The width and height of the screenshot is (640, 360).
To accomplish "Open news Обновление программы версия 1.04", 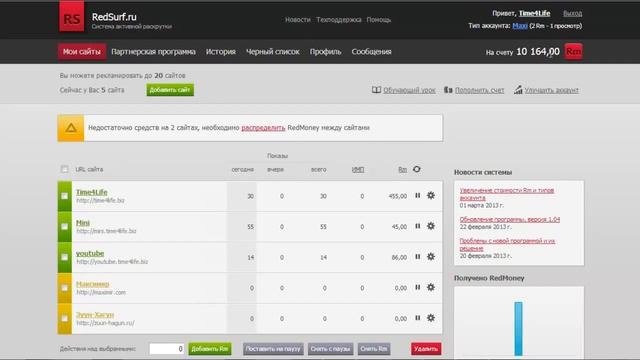I will coord(510,220).
